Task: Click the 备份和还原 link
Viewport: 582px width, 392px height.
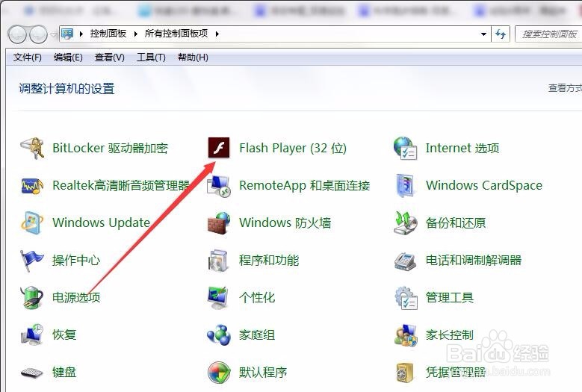Action: [456, 223]
